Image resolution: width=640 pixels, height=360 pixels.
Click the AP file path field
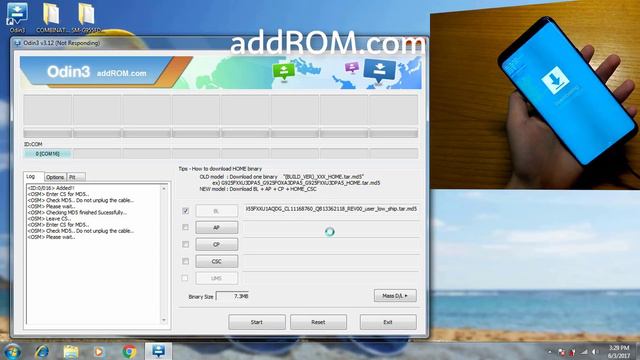pyautogui.click(x=331, y=228)
